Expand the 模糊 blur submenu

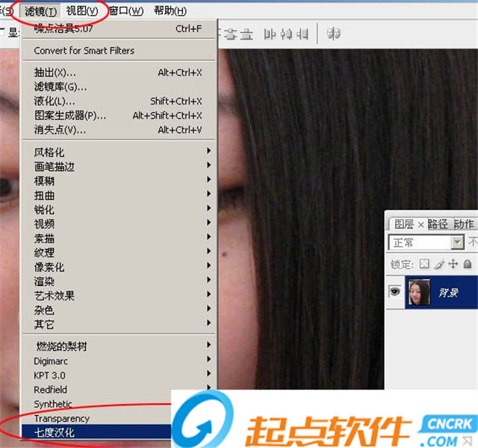click(119, 181)
